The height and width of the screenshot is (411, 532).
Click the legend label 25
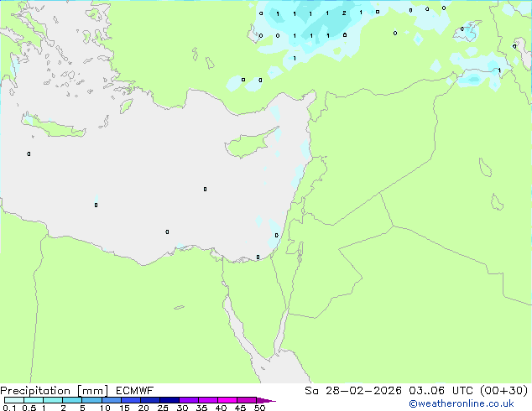[x=163, y=408]
